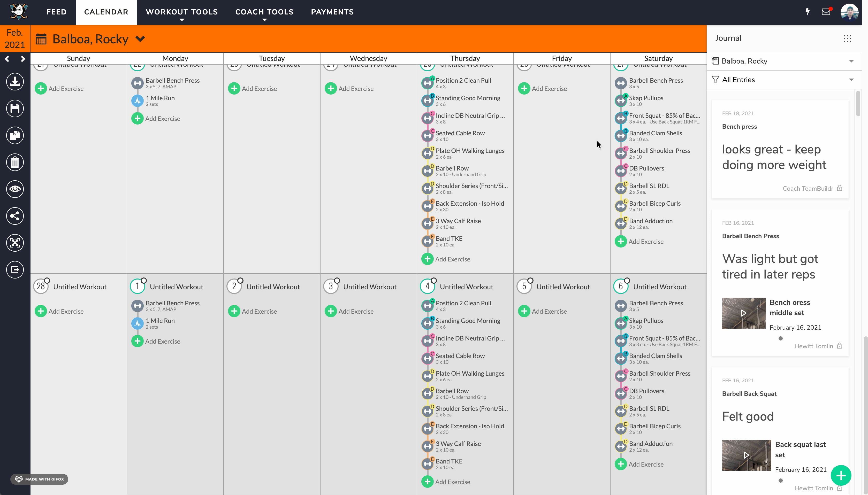Image resolution: width=868 pixels, height=495 pixels.
Task: Open the Coach Tools dropdown menu
Action: [x=264, y=12]
